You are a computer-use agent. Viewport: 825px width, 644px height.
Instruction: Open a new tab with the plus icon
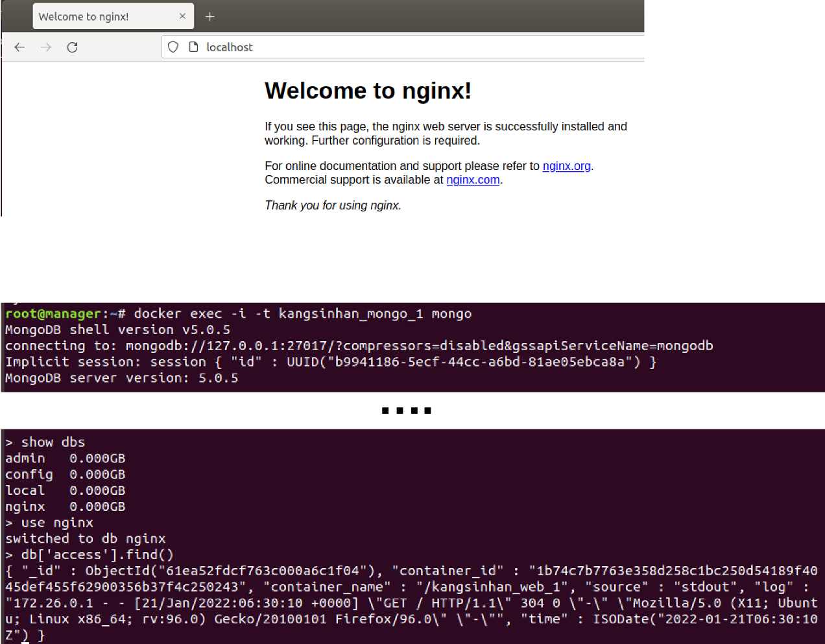point(209,16)
